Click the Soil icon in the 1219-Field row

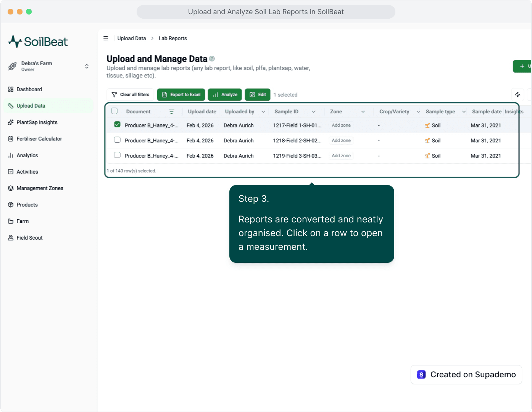(427, 156)
